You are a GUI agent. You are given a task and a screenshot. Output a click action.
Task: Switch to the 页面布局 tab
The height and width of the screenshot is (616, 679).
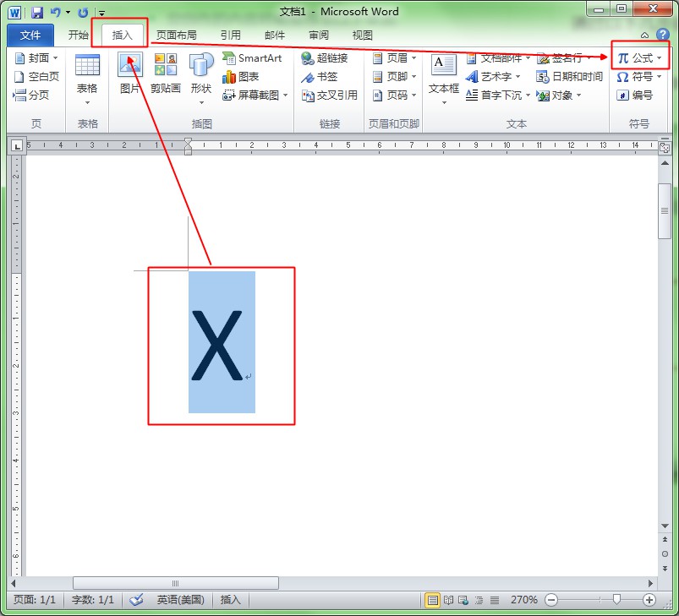(176, 35)
